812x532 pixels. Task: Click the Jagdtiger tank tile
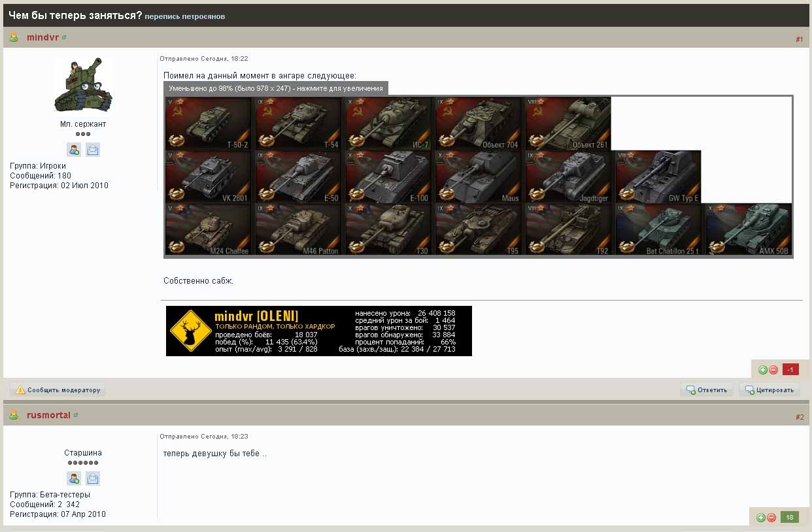pyautogui.click(x=569, y=177)
